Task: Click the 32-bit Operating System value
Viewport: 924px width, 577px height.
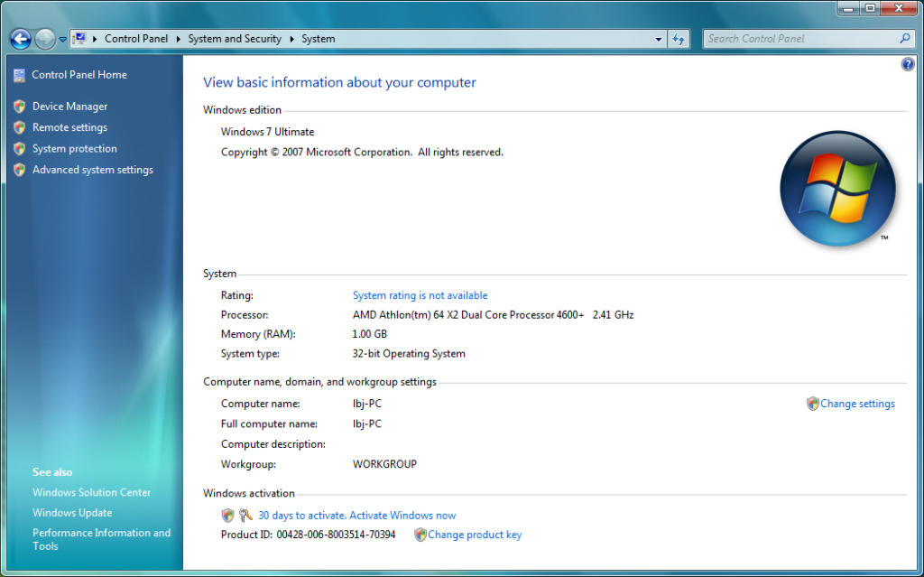Action: tap(409, 354)
